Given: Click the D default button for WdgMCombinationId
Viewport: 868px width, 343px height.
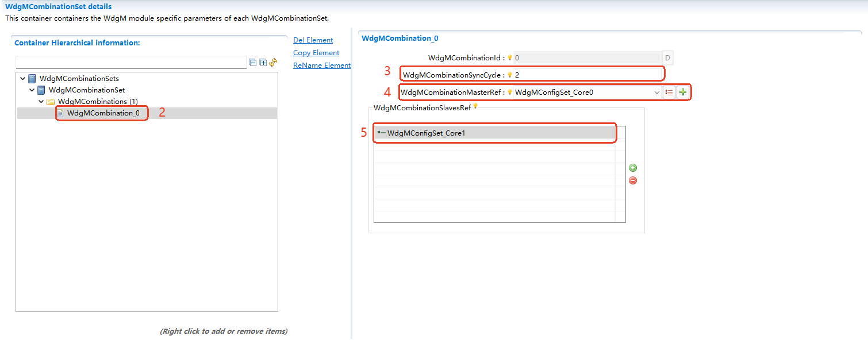Looking at the screenshot, I should pos(667,58).
